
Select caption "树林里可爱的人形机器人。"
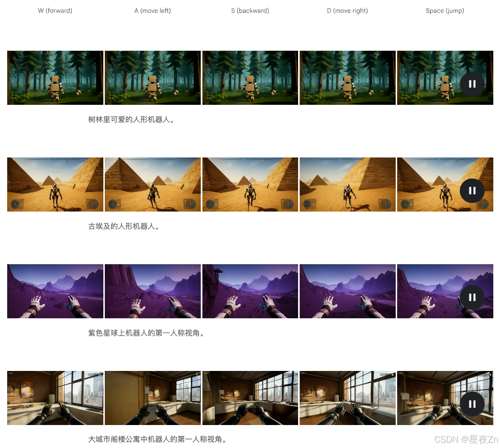click(x=132, y=120)
